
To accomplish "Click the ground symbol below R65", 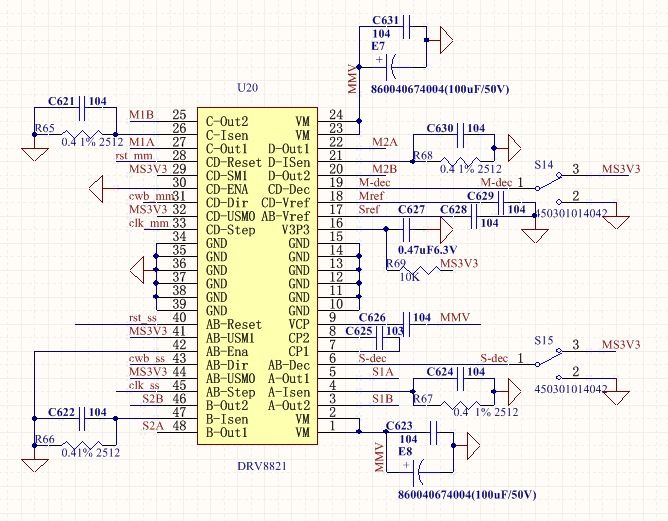I will tap(35, 154).
